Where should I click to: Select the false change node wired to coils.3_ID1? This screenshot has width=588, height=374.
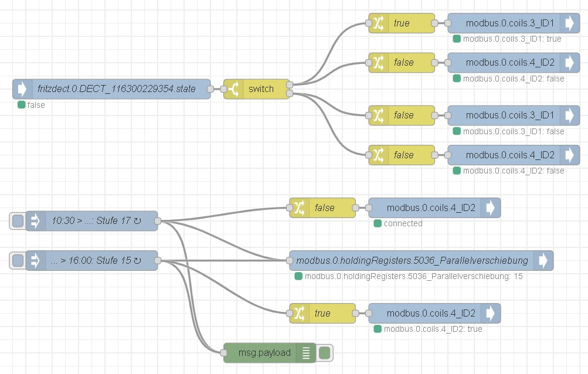coord(402,115)
